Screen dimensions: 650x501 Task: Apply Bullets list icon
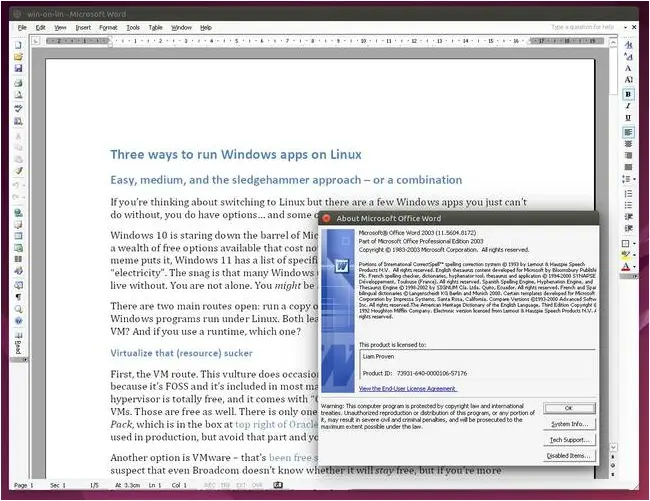coord(628,205)
